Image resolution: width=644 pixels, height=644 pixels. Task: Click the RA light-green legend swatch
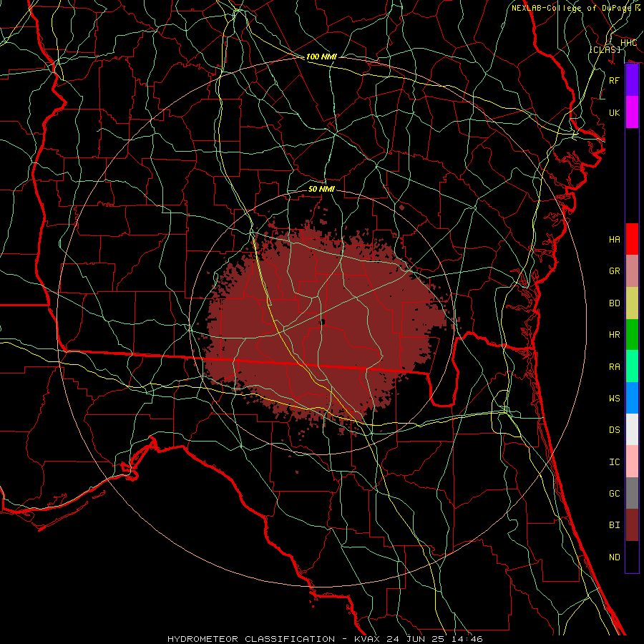coord(632,366)
